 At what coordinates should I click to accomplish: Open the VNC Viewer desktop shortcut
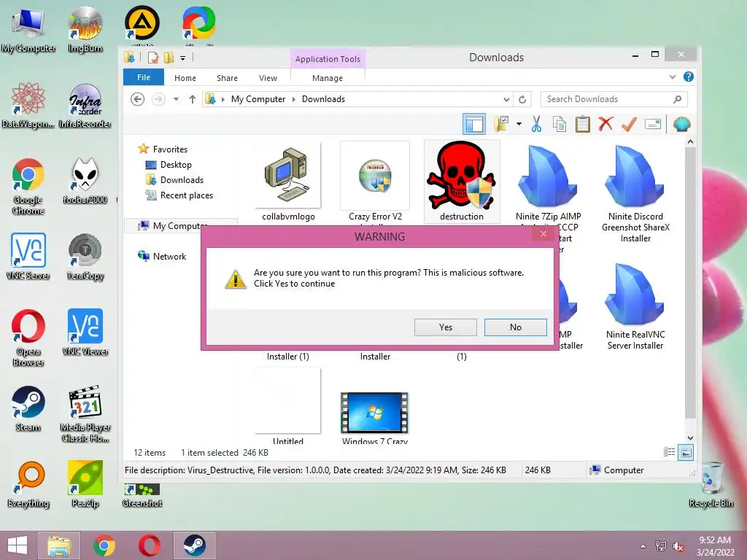point(85,332)
